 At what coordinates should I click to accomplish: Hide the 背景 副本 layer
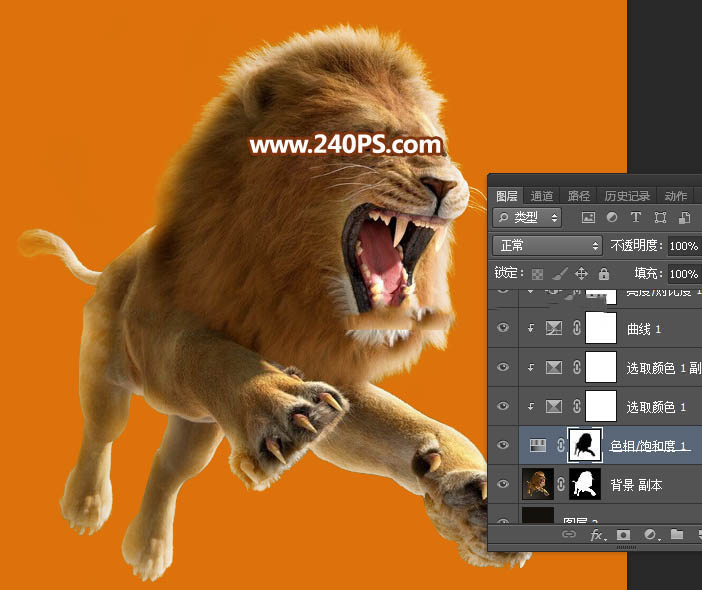503,484
